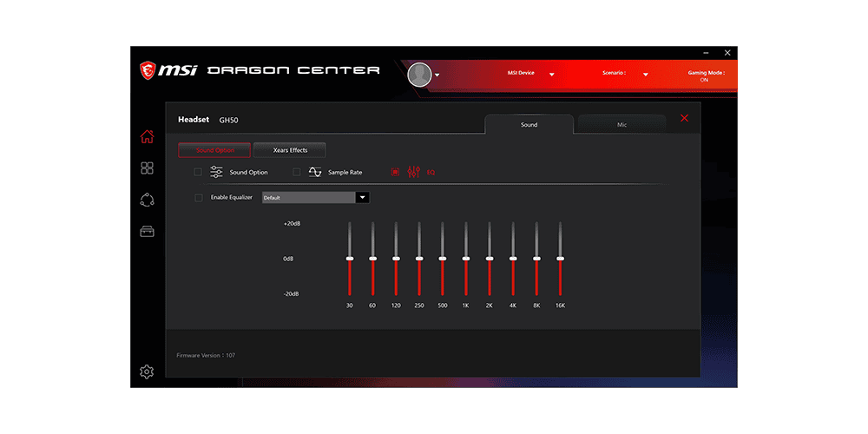Image resolution: width=868 pixels, height=434 pixels.
Task: Click the 16K equalizer slider
Action: click(560, 259)
